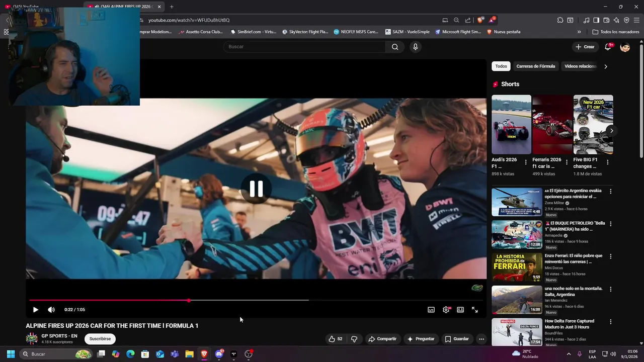Like the video with thumbs up
Screen dimensions: 644x362
pos(335,339)
